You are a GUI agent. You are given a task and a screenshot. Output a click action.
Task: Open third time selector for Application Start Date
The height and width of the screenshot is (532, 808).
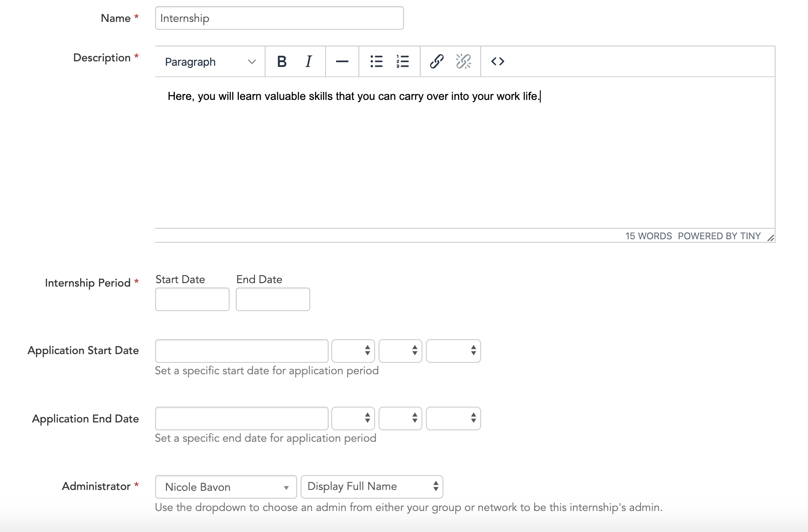point(454,351)
